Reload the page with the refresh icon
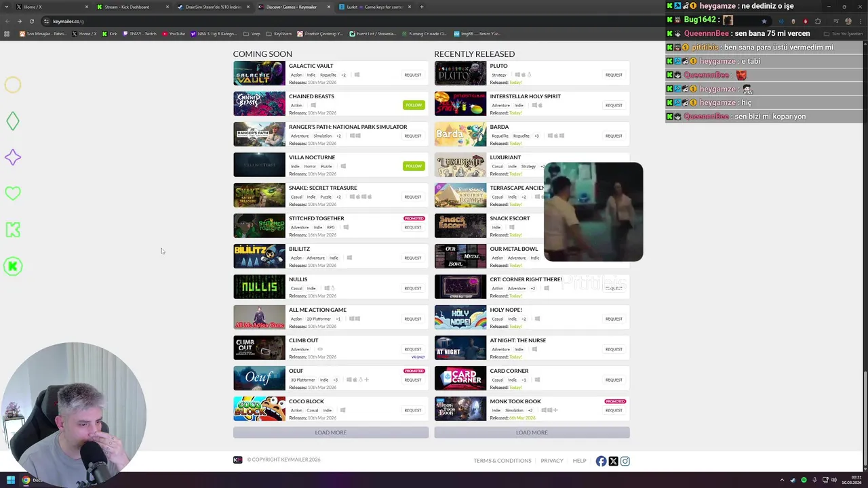Viewport: 868px width, 488px height. (x=31, y=21)
